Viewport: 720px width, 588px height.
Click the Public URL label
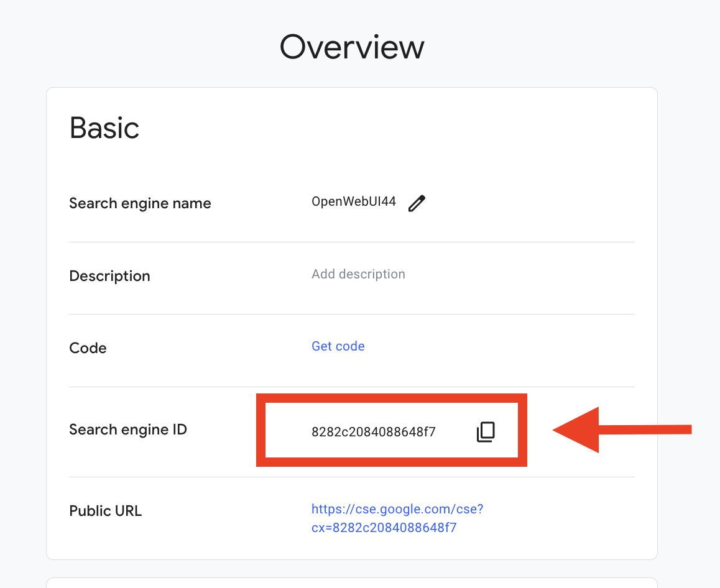[x=105, y=511]
